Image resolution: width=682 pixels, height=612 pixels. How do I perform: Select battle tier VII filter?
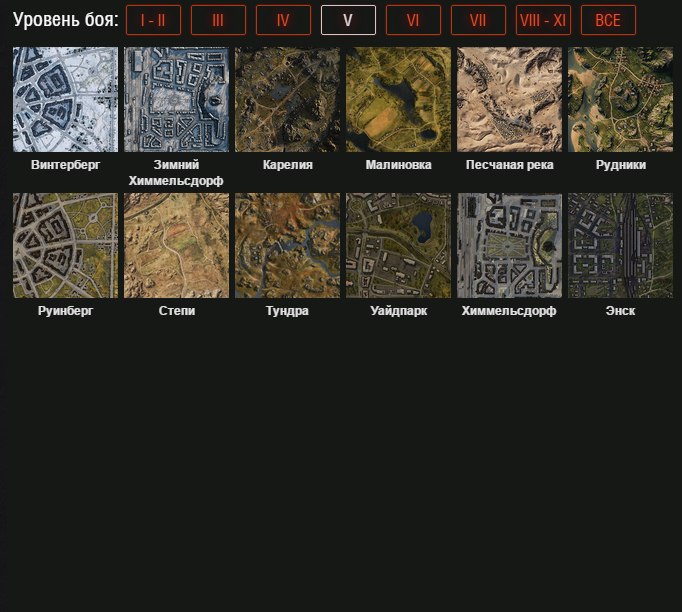pos(478,20)
